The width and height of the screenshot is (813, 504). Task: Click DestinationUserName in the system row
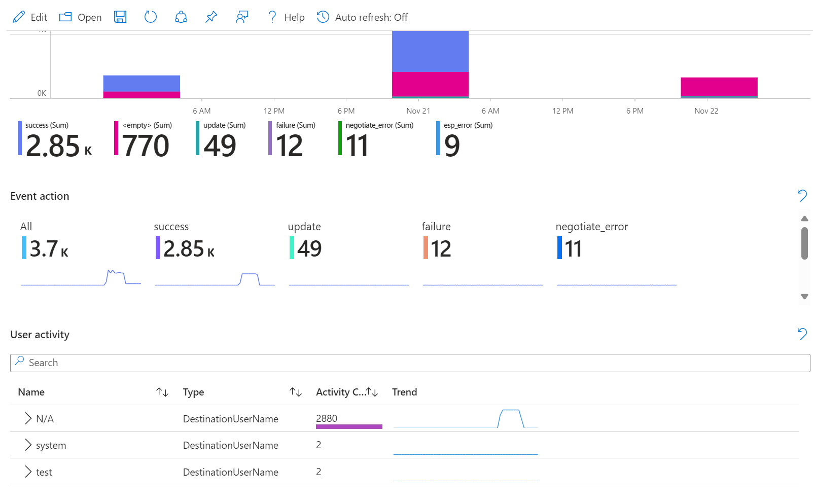tap(231, 445)
